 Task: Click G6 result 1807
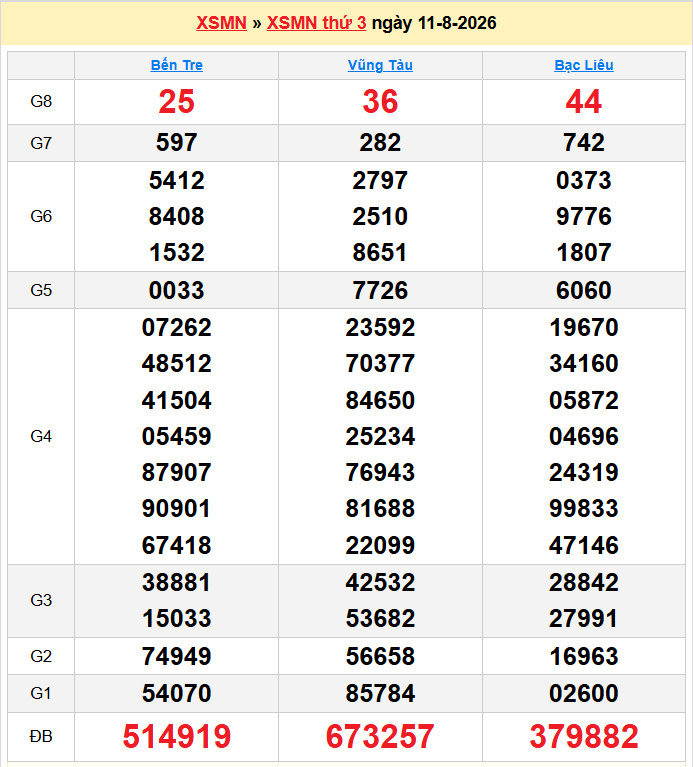click(583, 252)
